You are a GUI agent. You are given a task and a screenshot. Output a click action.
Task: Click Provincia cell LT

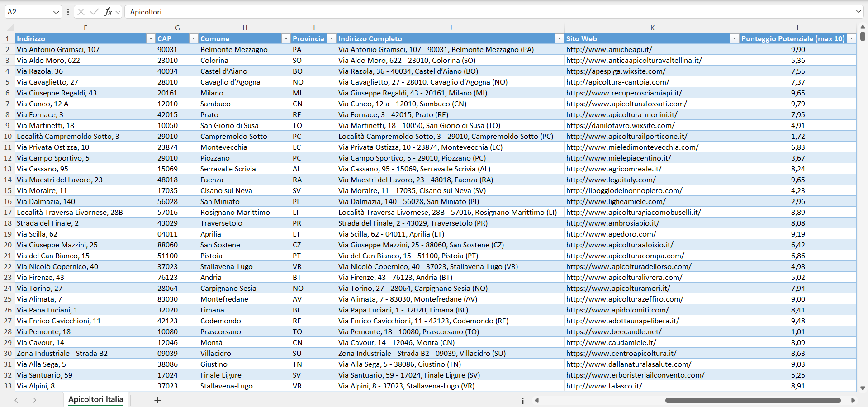tap(314, 234)
